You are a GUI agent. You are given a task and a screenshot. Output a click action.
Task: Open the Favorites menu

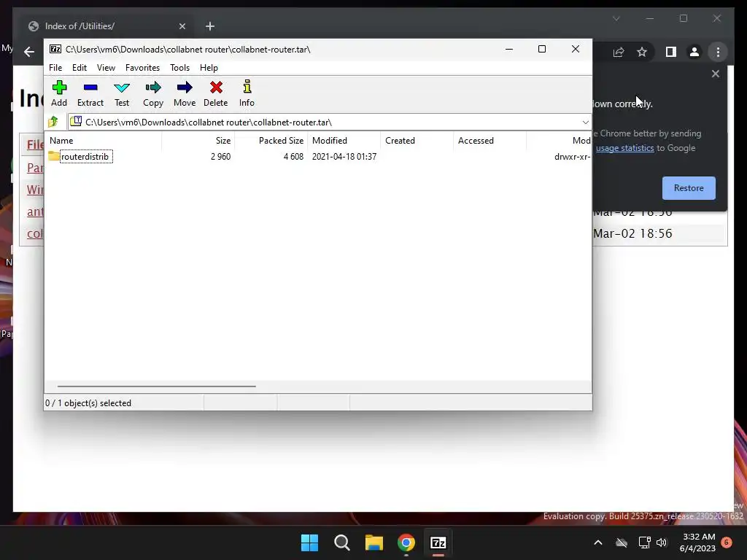[x=142, y=68]
